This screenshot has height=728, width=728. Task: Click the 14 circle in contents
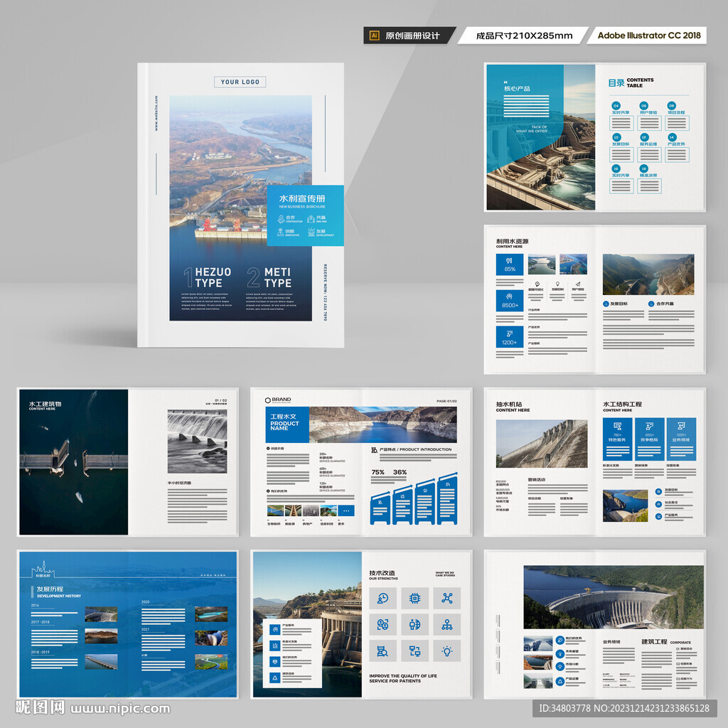tap(671, 137)
